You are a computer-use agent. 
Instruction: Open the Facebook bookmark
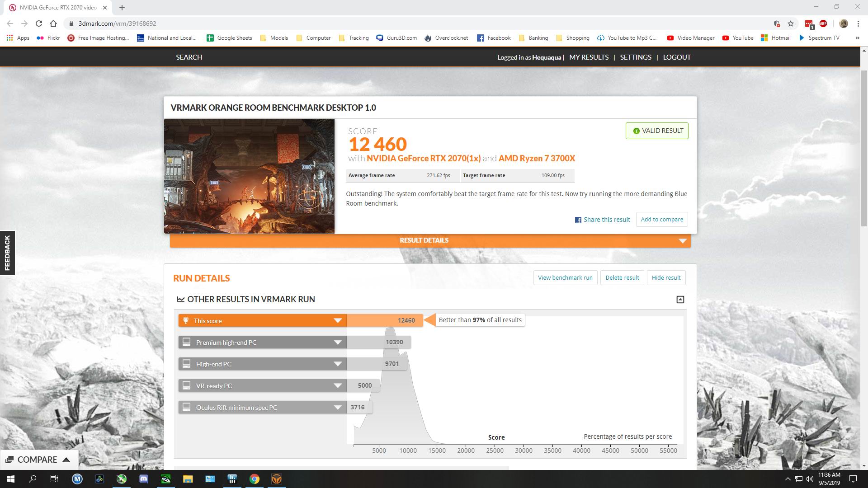494,38
